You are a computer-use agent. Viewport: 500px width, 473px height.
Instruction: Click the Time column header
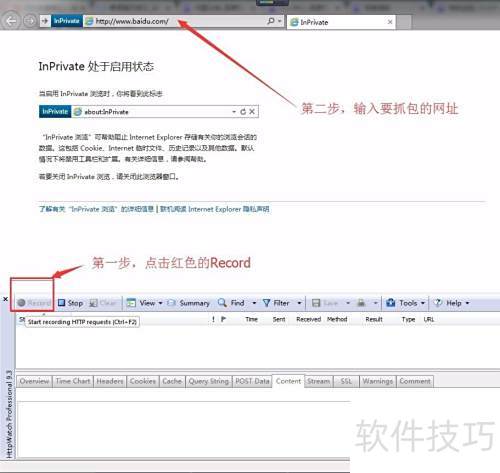[252, 319]
